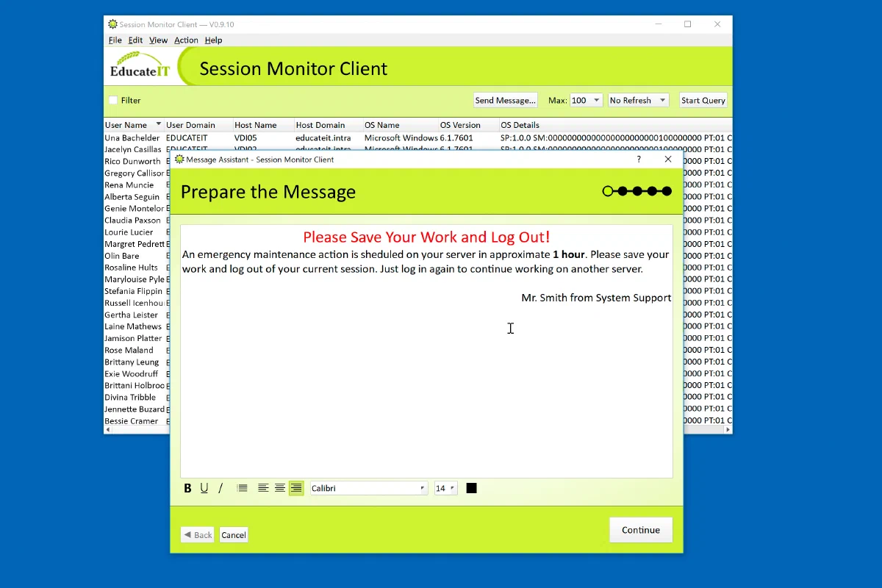Select the Olin Bare row
882x588 pixels.
pos(137,256)
